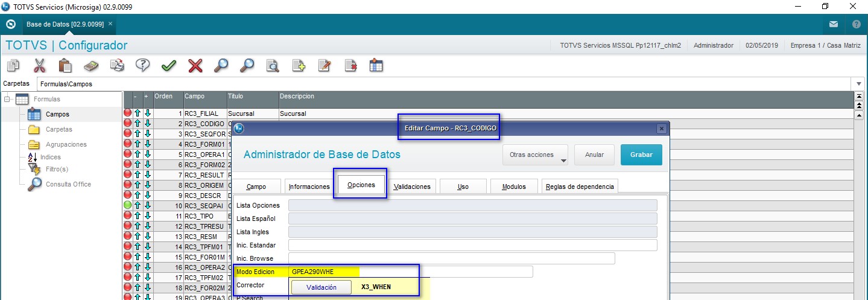Open the calculator icon in toolbar
868x300 pixels.
[x=91, y=65]
